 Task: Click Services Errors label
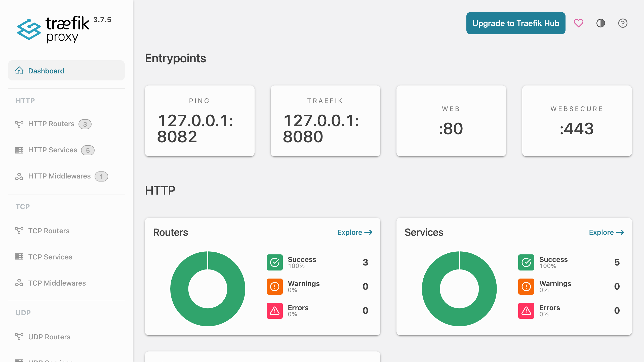pyautogui.click(x=550, y=308)
